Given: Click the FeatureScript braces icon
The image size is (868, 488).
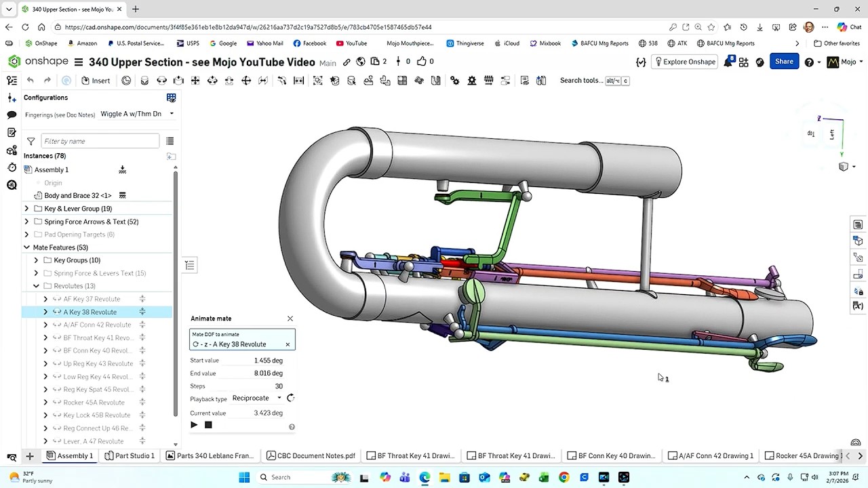Looking at the screenshot, I should coord(641,62).
